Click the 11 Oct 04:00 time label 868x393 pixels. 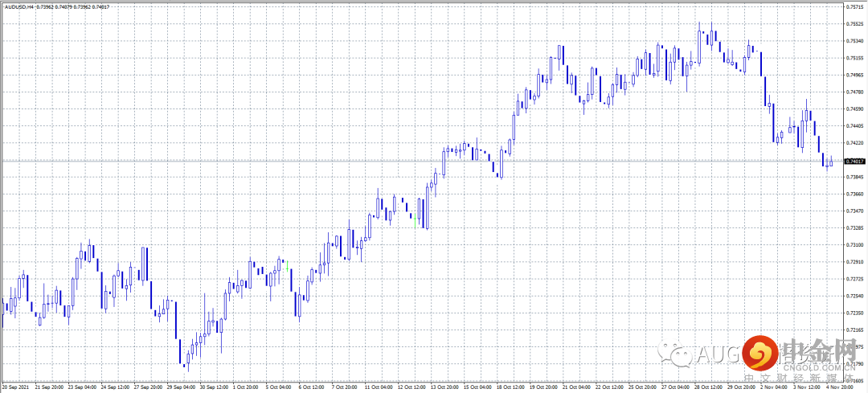point(379,387)
